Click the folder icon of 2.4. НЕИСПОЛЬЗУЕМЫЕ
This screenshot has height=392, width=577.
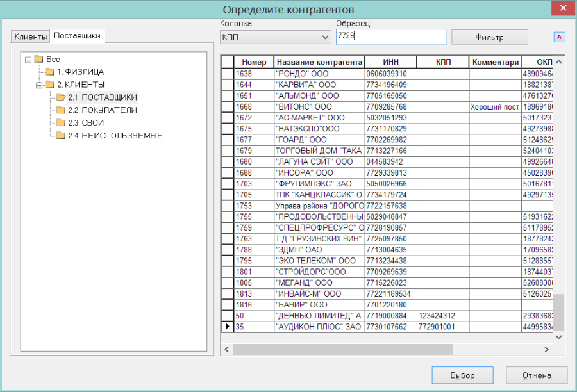(60, 135)
